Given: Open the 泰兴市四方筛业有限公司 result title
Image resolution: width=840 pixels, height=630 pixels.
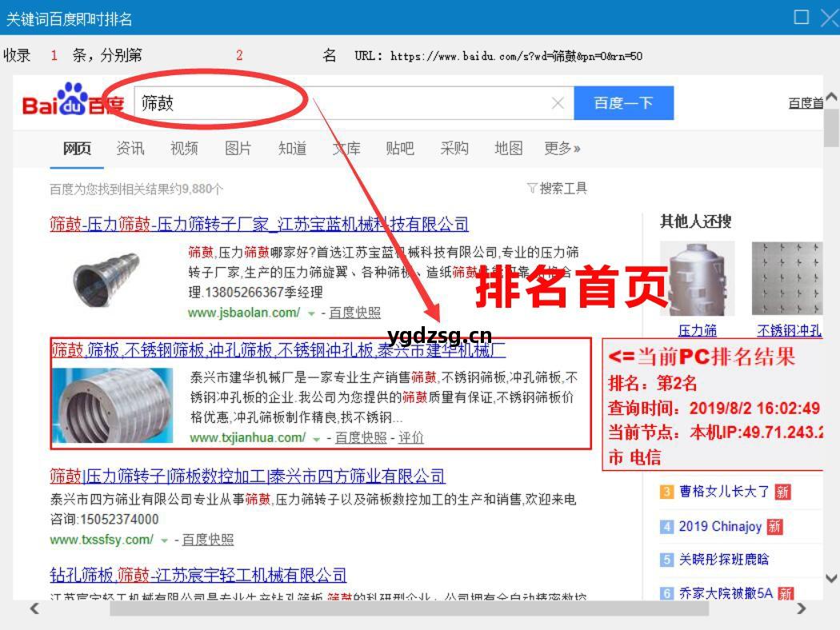Looking at the screenshot, I should 247,477.
